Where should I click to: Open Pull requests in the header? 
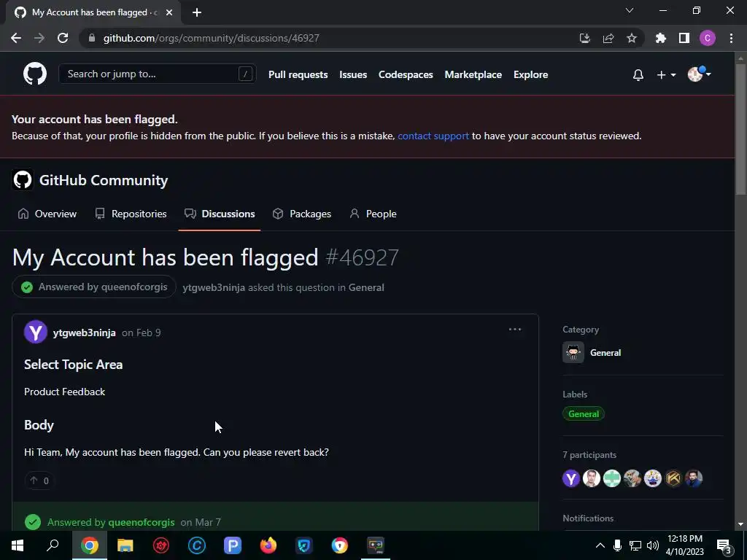click(298, 74)
